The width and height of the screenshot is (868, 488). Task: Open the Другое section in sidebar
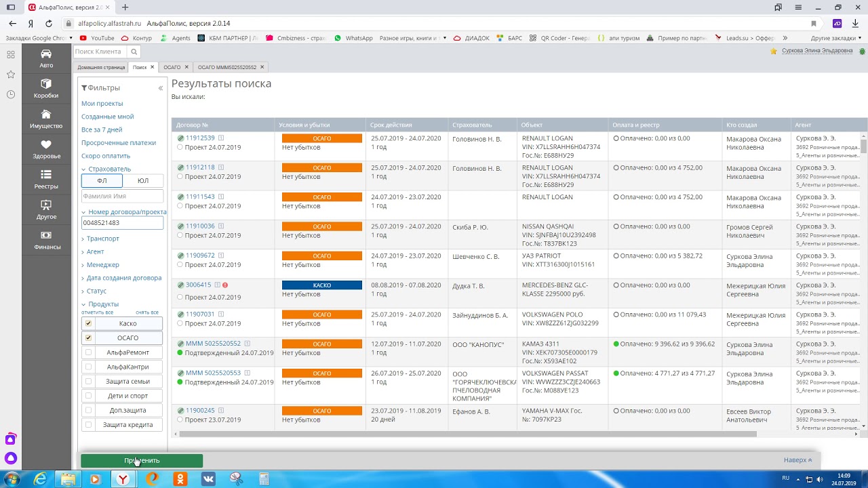pos(45,209)
